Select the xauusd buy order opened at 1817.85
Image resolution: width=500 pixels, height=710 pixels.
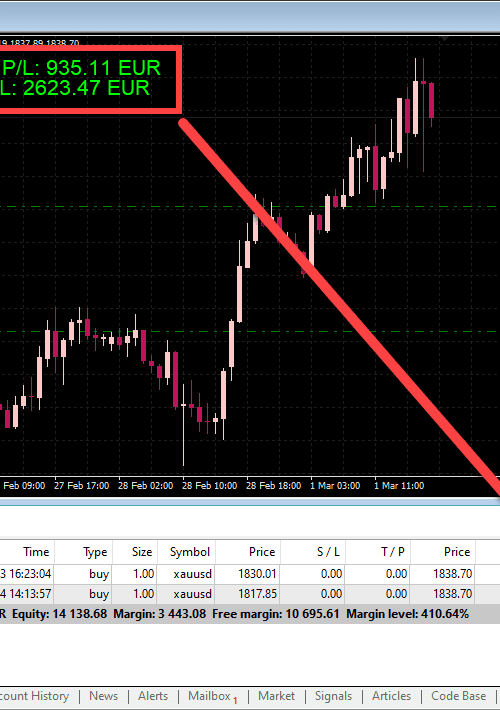(250, 594)
